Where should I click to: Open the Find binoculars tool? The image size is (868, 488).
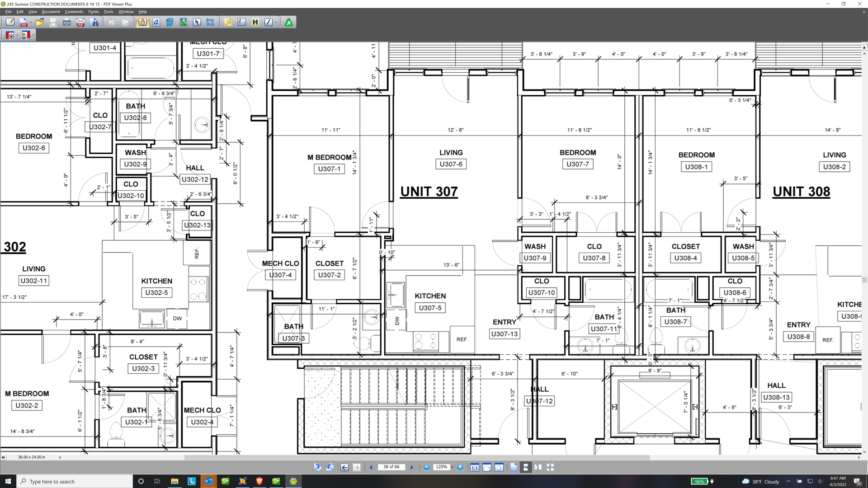[x=94, y=22]
